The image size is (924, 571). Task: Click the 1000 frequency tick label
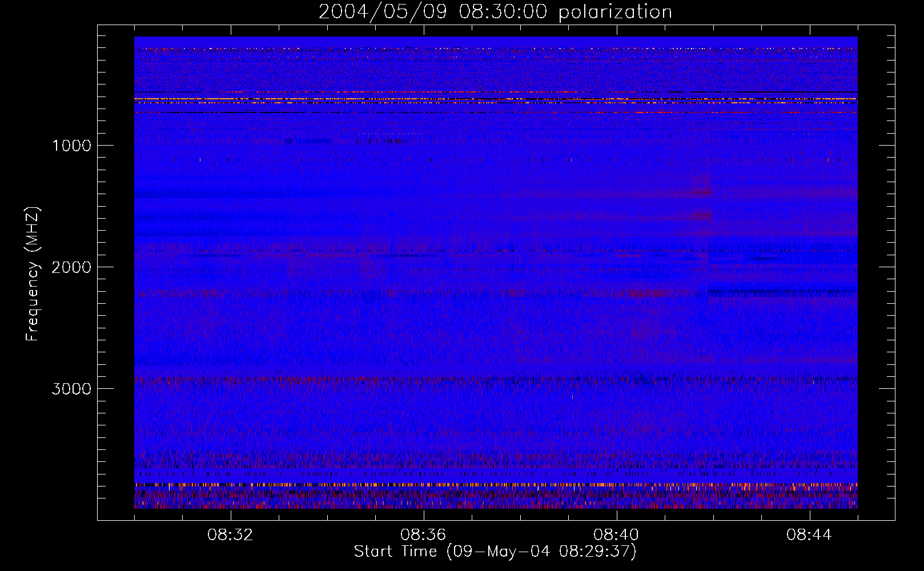pyautogui.click(x=71, y=146)
